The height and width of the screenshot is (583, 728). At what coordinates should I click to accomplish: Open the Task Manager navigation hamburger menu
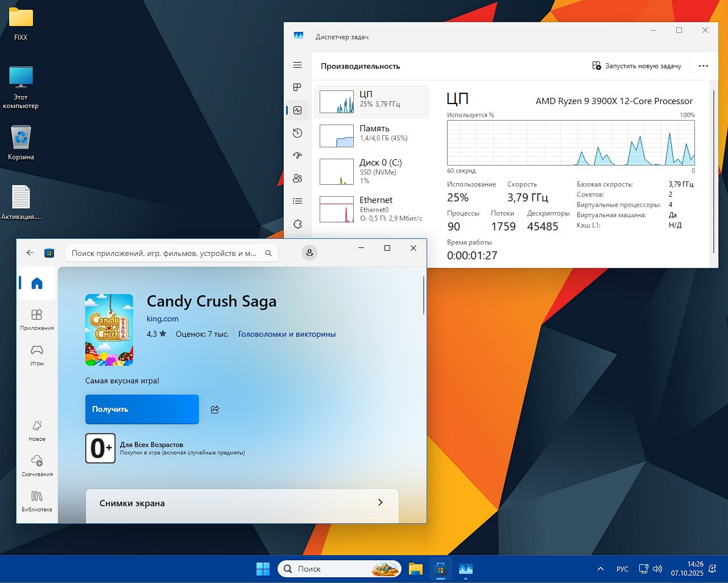(x=297, y=65)
